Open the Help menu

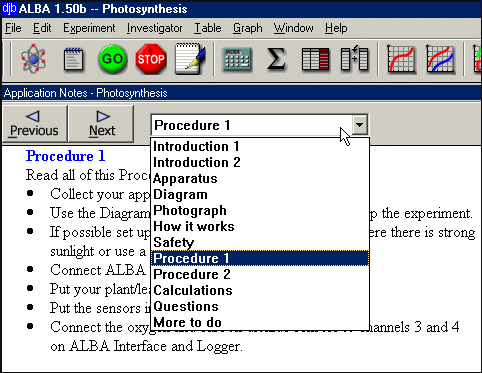point(336,28)
